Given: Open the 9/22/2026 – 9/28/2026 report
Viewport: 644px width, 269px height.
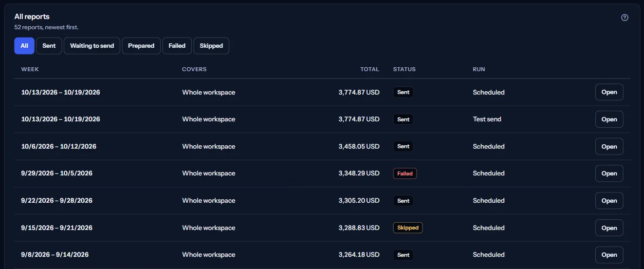Looking at the screenshot, I should 609,201.
